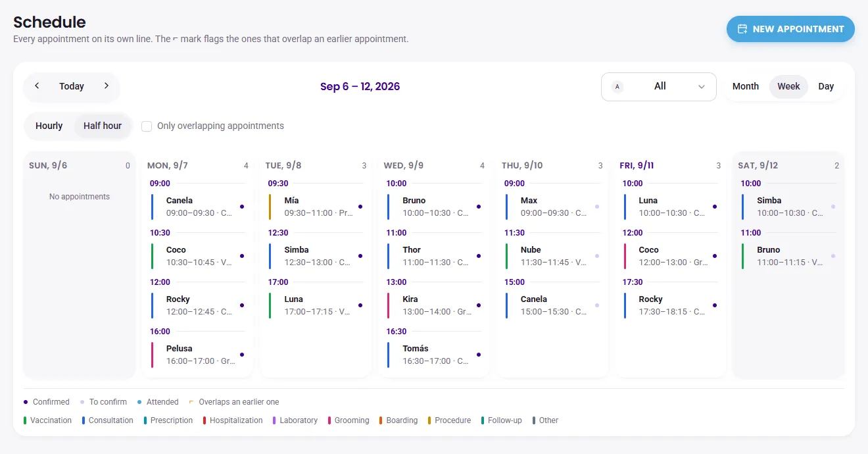This screenshot has width=868, height=454.
Task: Click the Follow-up legend label
Action: (504, 420)
